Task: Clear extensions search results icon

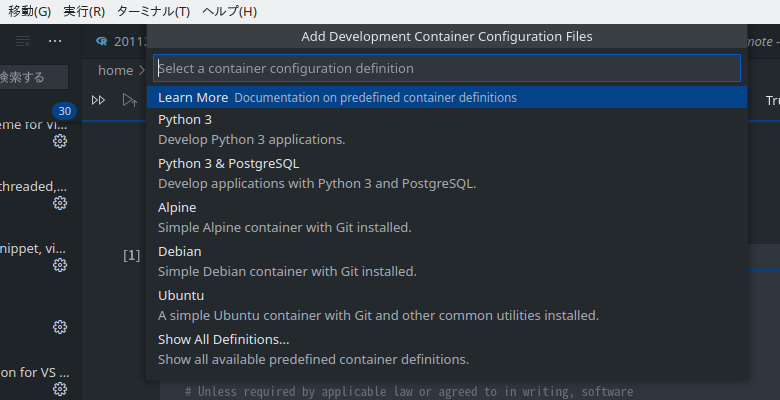Action: coord(23,41)
